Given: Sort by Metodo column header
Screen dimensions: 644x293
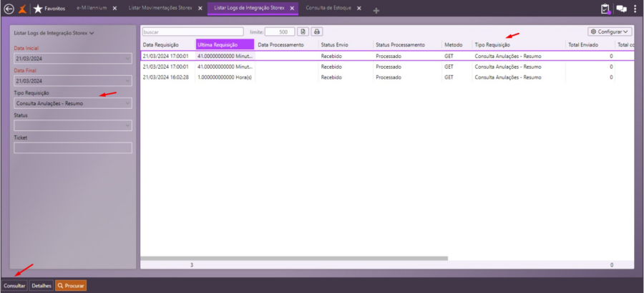Looking at the screenshot, I should coord(457,45).
